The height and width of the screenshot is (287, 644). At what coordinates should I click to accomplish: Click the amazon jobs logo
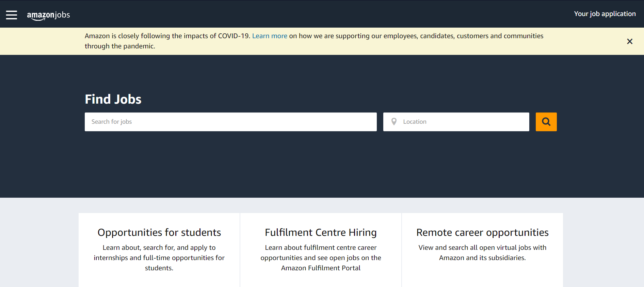pyautogui.click(x=48, y=15)
